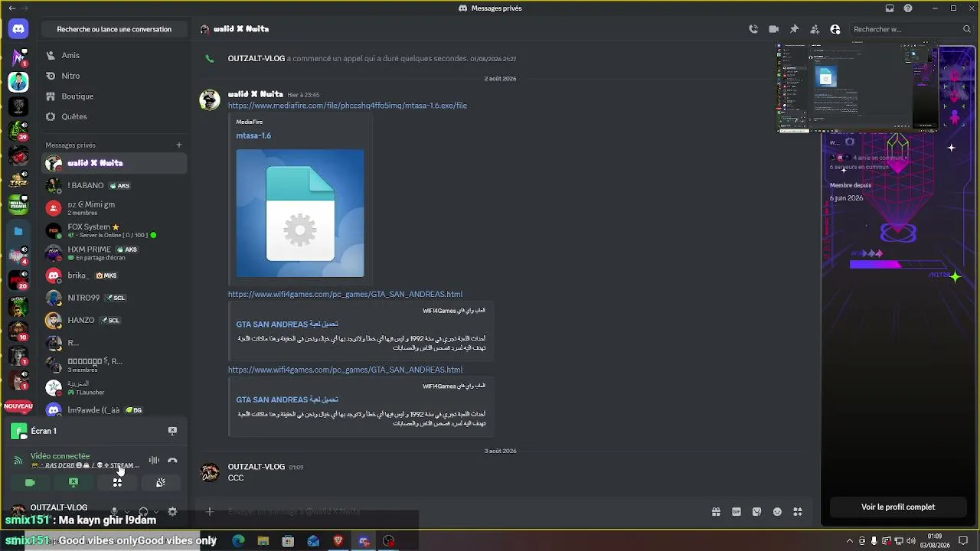Stop streaming Écran 1
980x551 pixels.
point(172,431)
